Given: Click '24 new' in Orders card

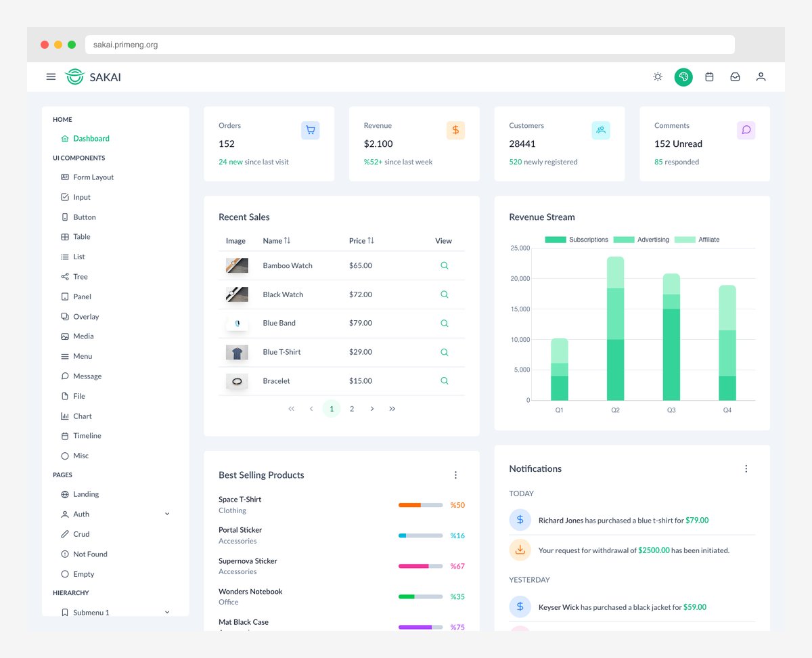Looking at the screenshot, I should (x=231, y=162).
